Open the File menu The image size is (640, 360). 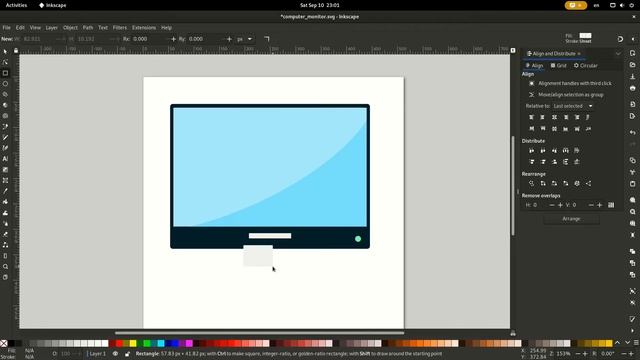tap(7, 28)
